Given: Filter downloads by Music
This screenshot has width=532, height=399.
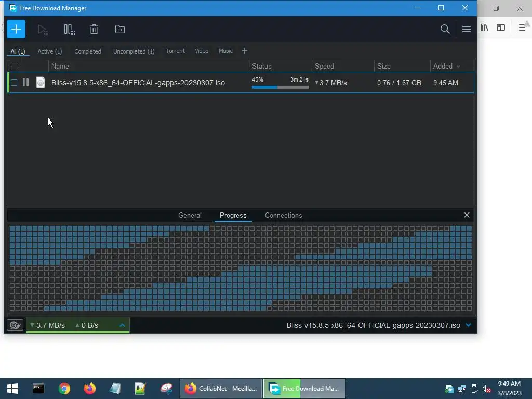Looking at the screenshot, I should coord(225,51).
